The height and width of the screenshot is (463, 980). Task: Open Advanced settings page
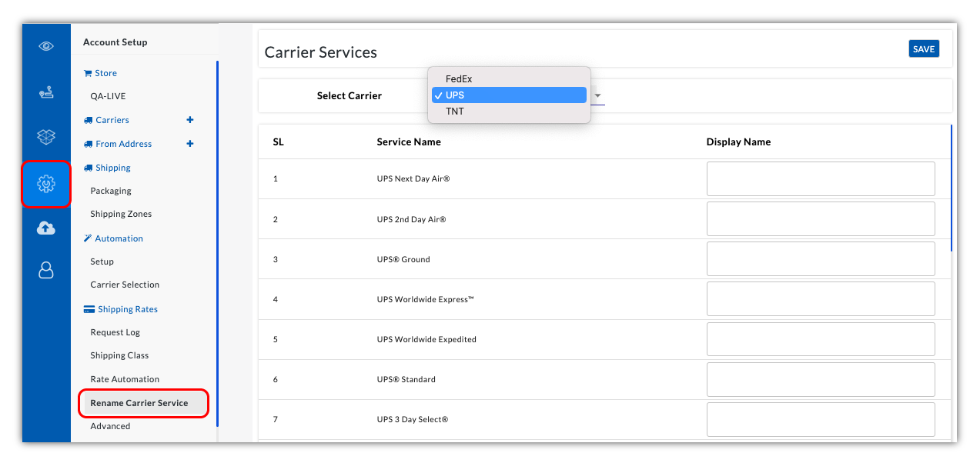pyautogui.click(x=110, y=426)
